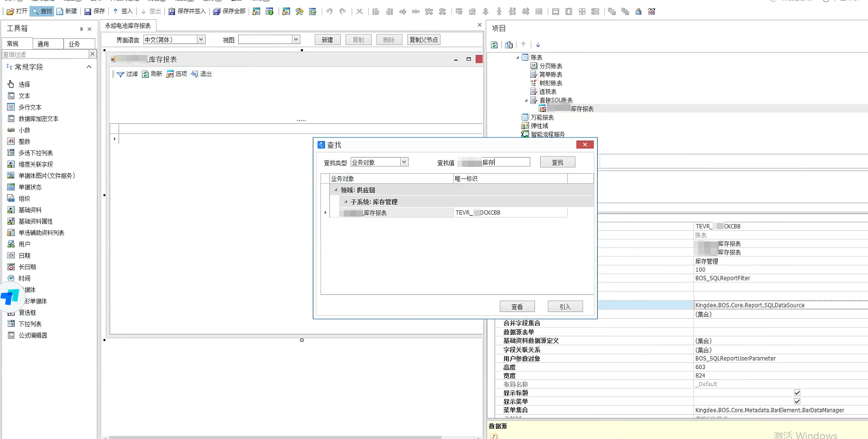This screenshot has width=868, height=439.
Task: Collapse the 领域: 供应链 group
Action: pos(336,190)
